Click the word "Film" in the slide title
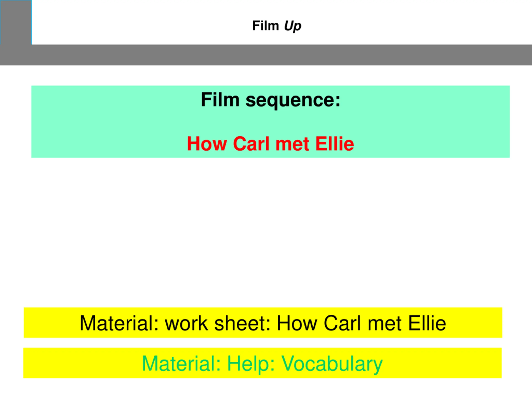The width and height of the screenshot is (532, 399). coord(266,26)
